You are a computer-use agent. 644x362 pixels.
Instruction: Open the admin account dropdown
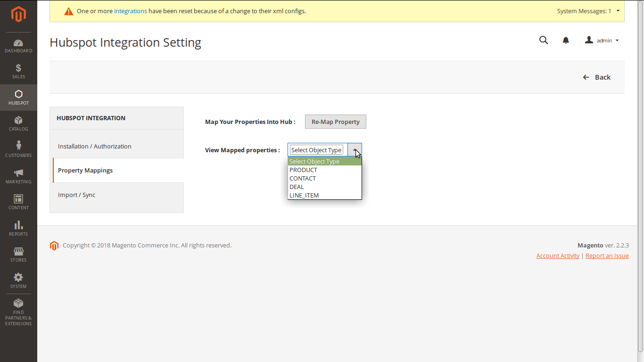(x=602, y=41)
